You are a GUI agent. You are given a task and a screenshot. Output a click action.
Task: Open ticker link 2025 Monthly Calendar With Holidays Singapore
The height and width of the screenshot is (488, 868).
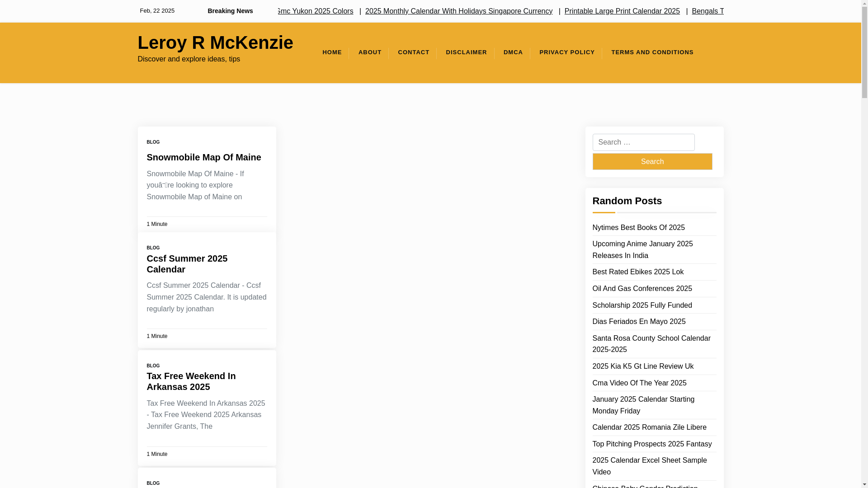(459, 11)
